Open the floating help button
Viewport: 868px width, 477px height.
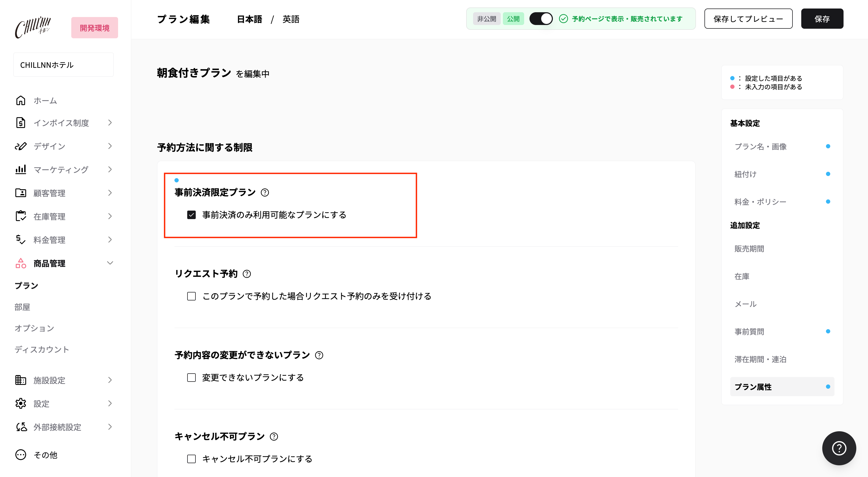[839, 448]
